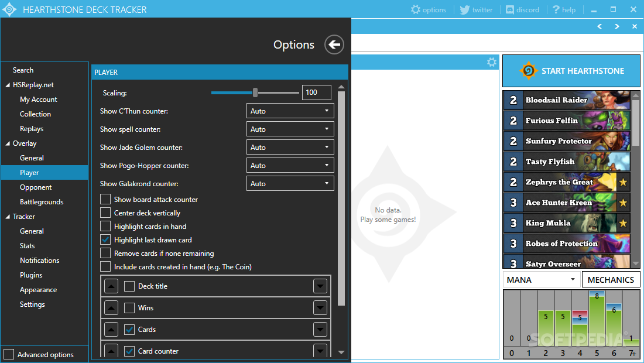This screenshot has height=363, width=644.
Task: Click START HEARTHSTONE button
Action: tap(571, 71)
